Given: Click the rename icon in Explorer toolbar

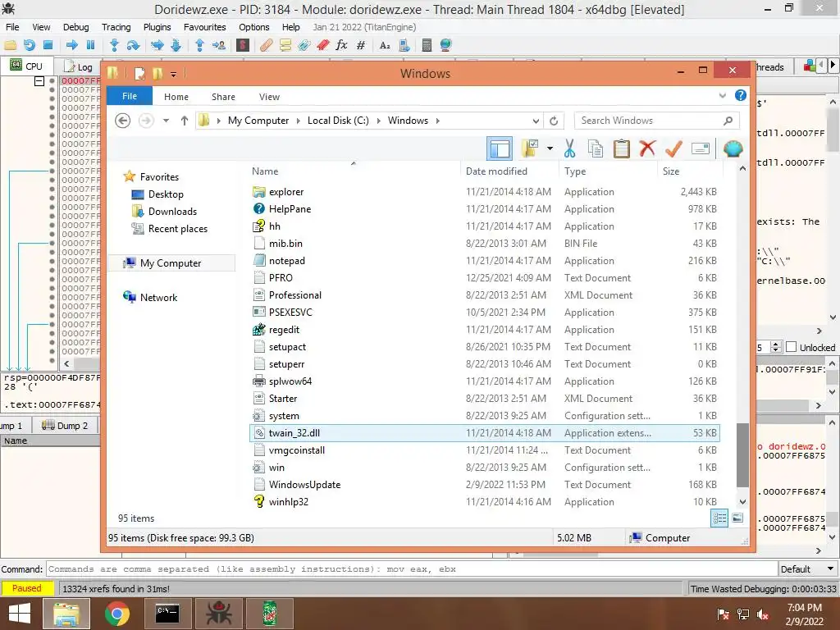Looking at the screenshot, I should (701, 148).
